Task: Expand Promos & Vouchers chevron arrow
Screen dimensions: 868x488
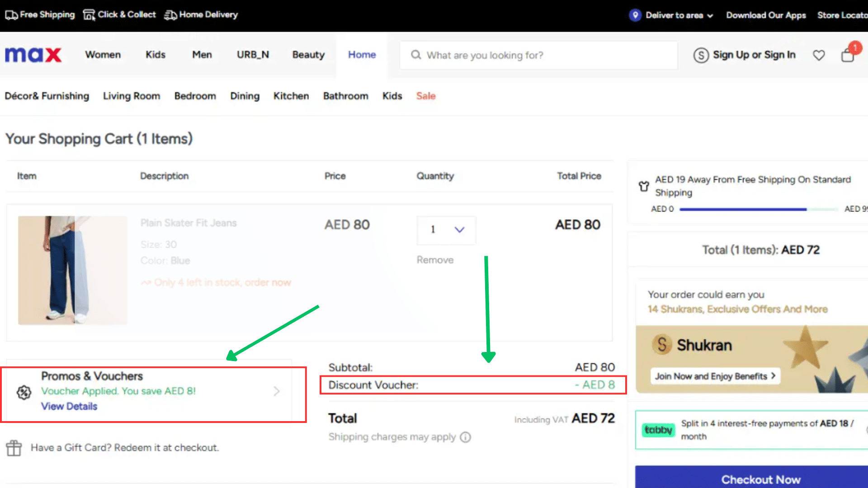Action: 277,391
